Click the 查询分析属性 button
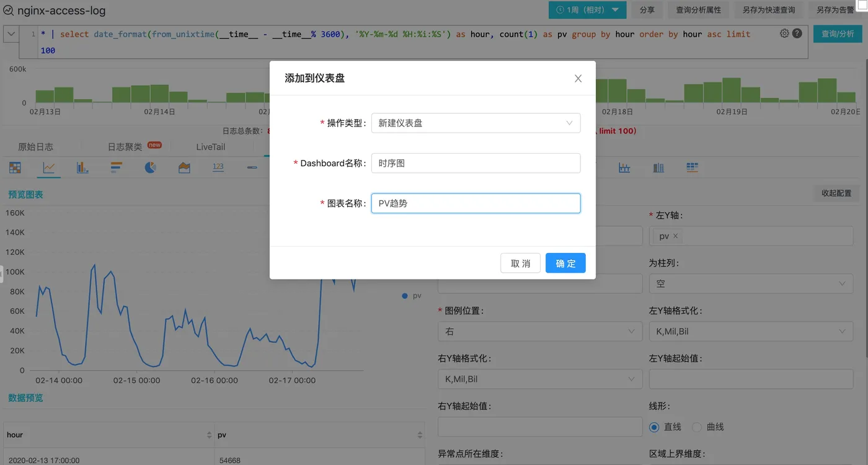The width and height of the screenshot is (868, 465). click(698, 10)
